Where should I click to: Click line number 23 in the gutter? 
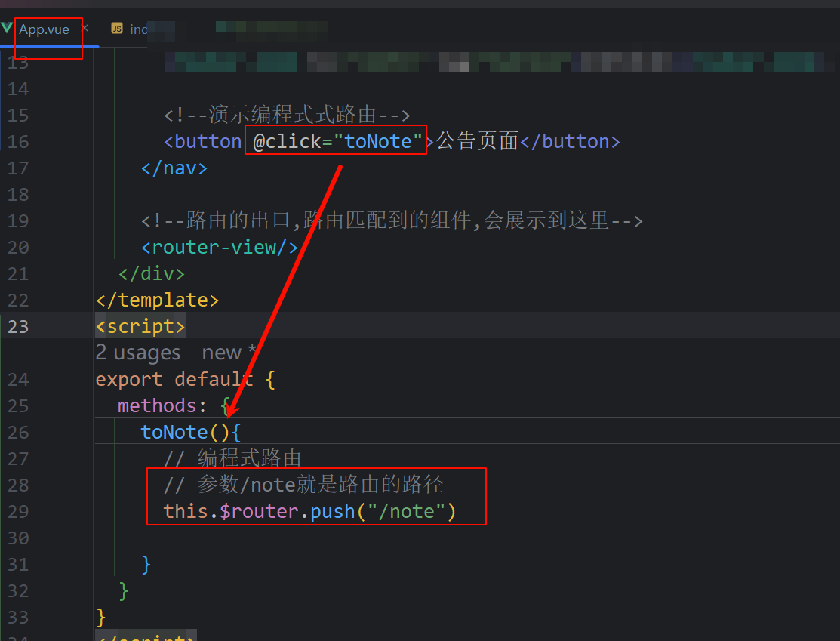coord(17,326)
